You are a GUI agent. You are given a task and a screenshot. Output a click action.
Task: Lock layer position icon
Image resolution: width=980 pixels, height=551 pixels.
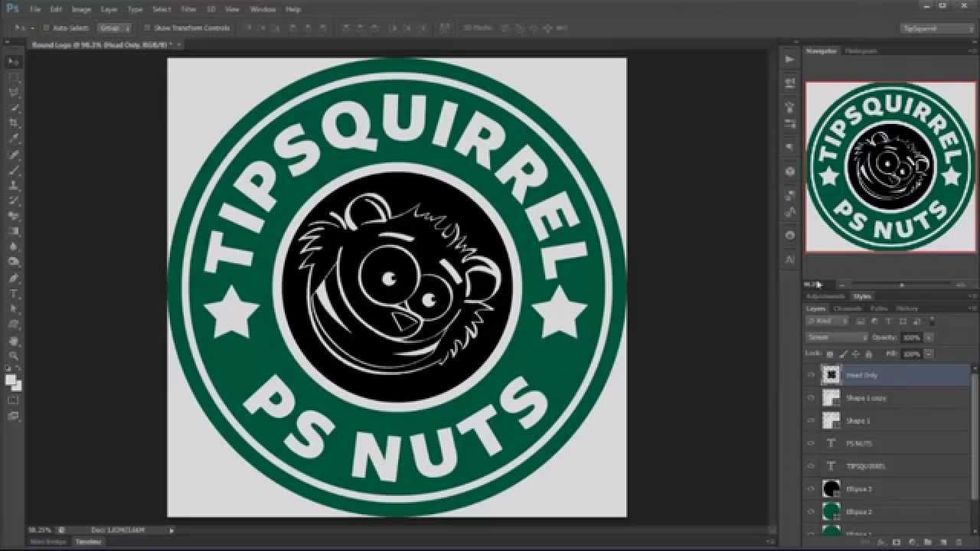click(856, 354)
